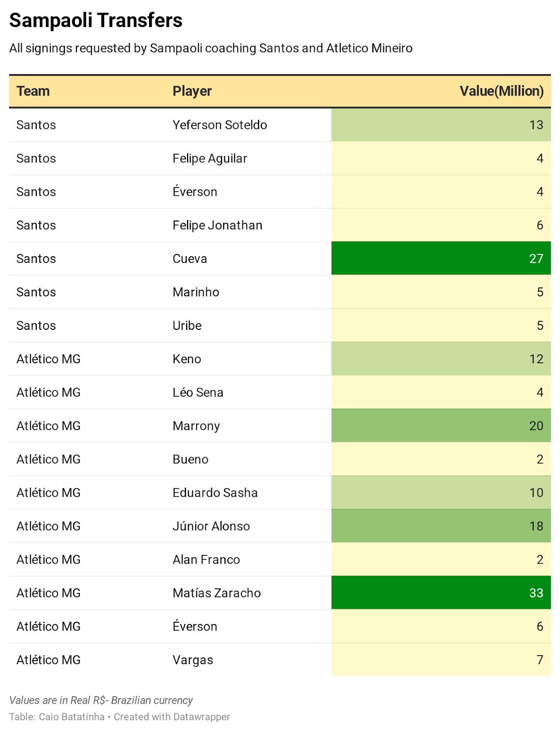Click Cueva's dark green 27 value cell
The height and width of the screenshot is (732, 560).
pyautogui.click(x=441, y=258)
